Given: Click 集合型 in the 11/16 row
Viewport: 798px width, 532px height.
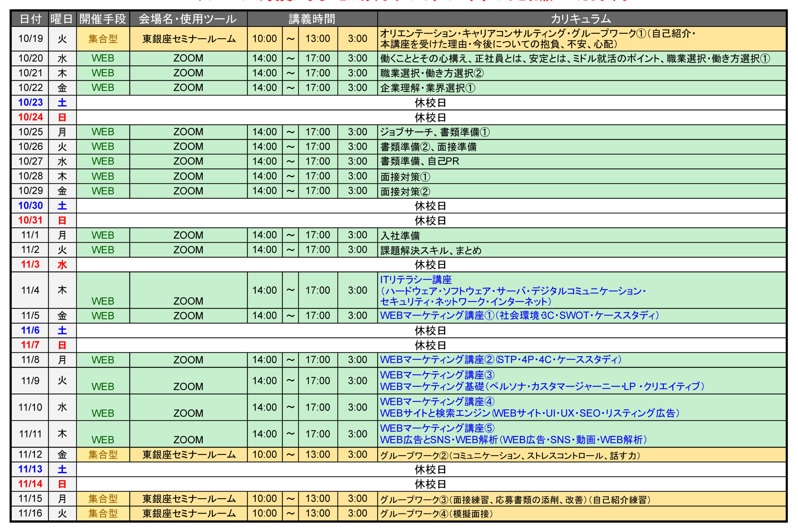Looking at the screenshot, I should click(103, 514).
